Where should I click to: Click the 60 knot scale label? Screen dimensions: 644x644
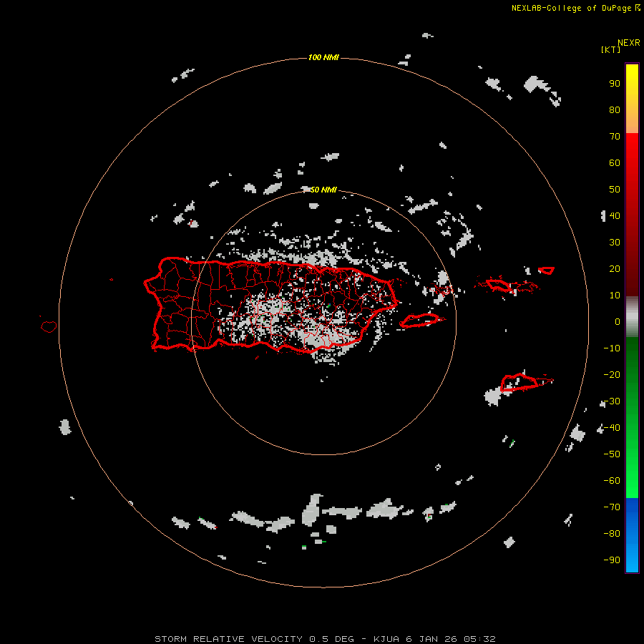coord(615,162)
